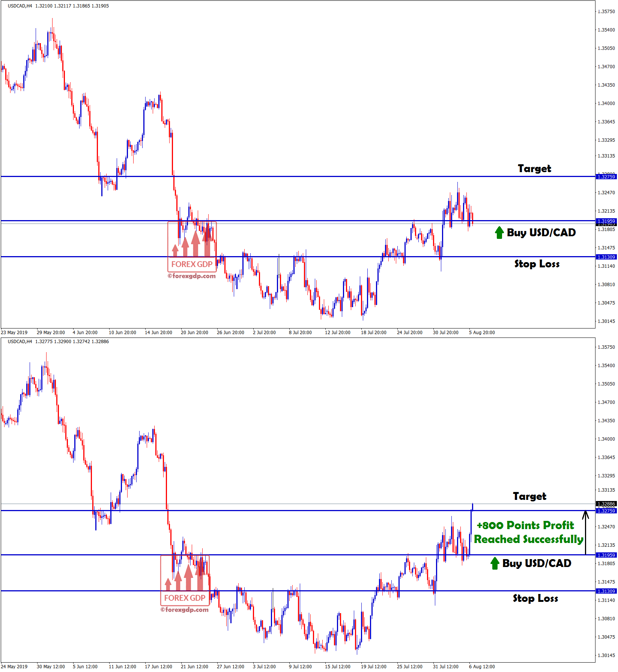Viewport: 618px width, 672px height.
Task: Click the '27 Jun 12:00' date label
Action: 230,667
